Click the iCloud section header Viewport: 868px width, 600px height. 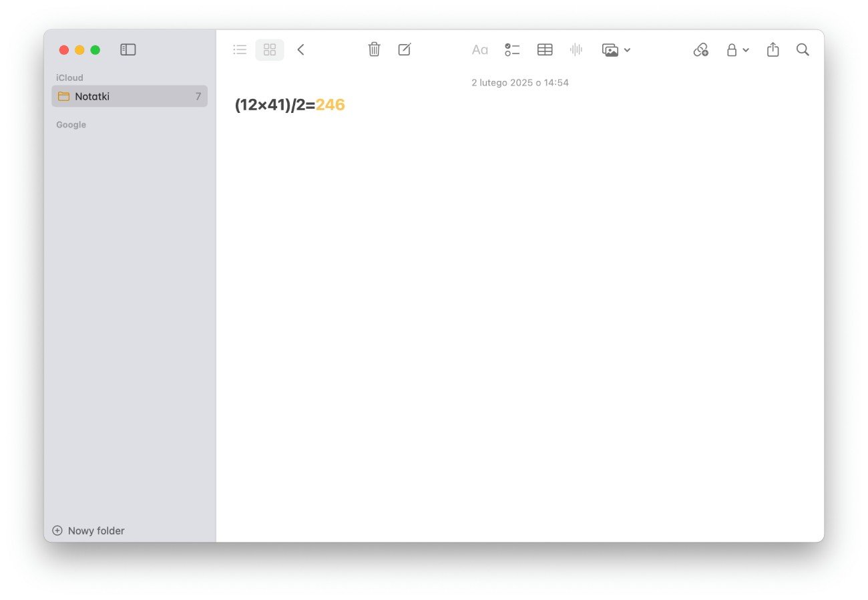pyautogui.click(x=69, y=78)
